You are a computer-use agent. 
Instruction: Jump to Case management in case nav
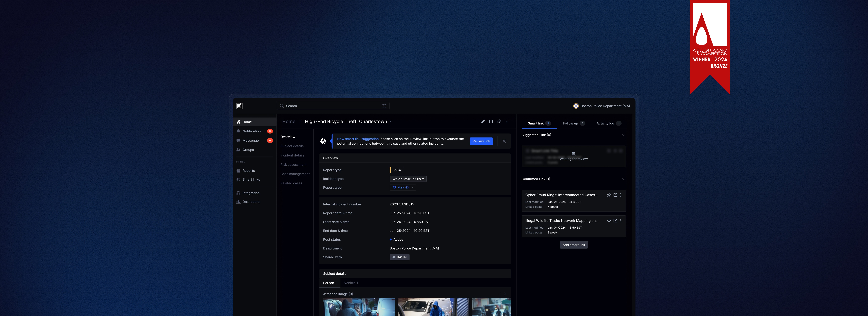click(x=295, y=174)
